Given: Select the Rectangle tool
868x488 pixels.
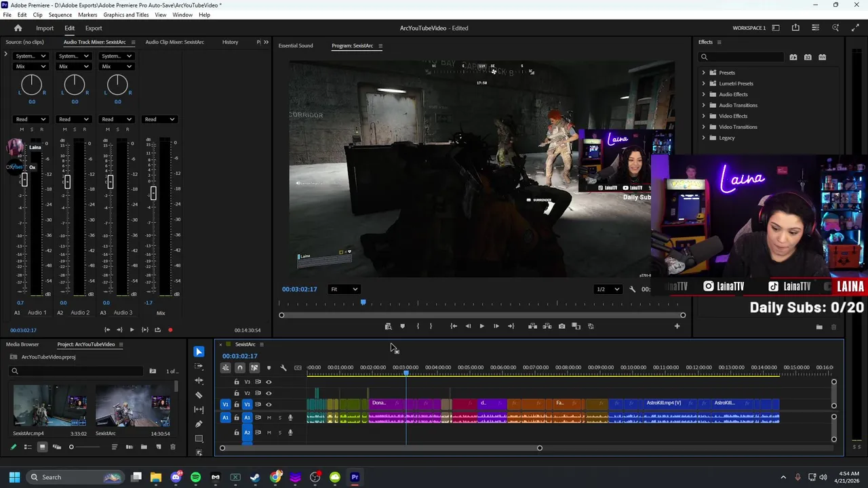Looking at the screenshot, I should (x=199, y=438).
